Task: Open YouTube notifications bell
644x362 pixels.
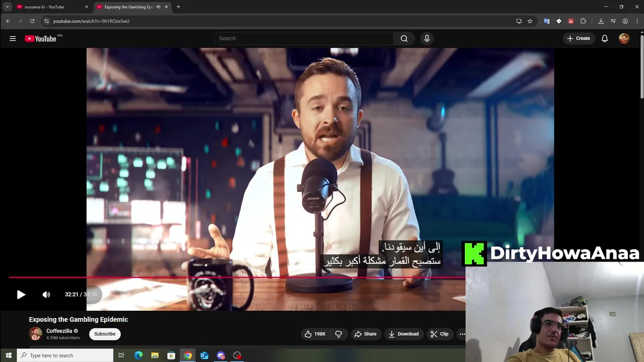Action: pos(605,38)
